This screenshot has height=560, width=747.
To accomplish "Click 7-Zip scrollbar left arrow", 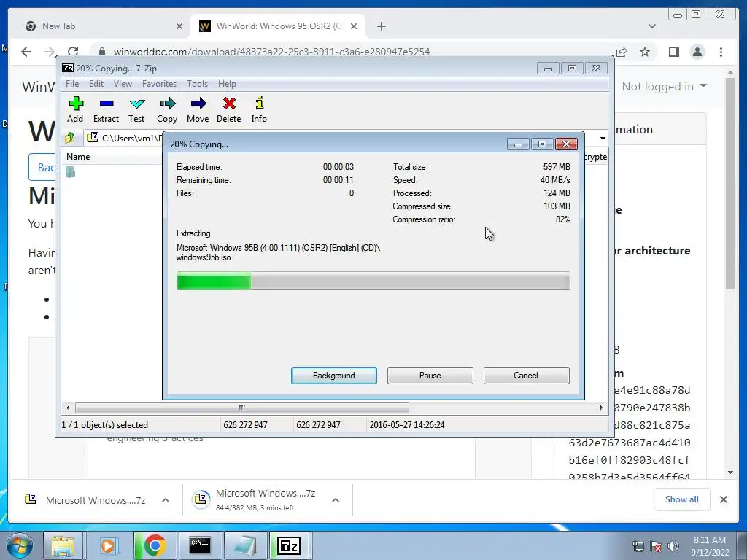I will tap(68, 408).
